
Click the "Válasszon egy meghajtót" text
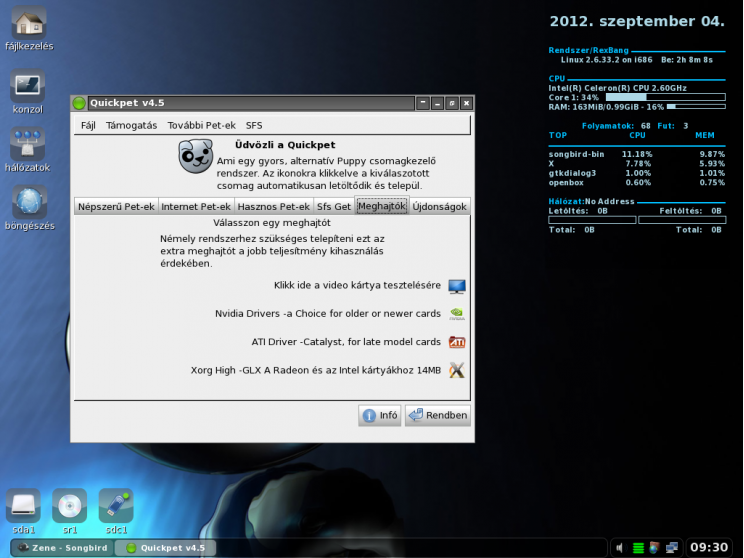pyautogui.click(x=272, y=223)
